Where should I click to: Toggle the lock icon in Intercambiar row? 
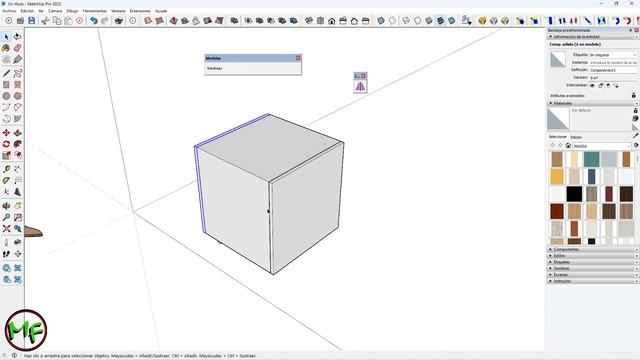click(x=600, y=85)
